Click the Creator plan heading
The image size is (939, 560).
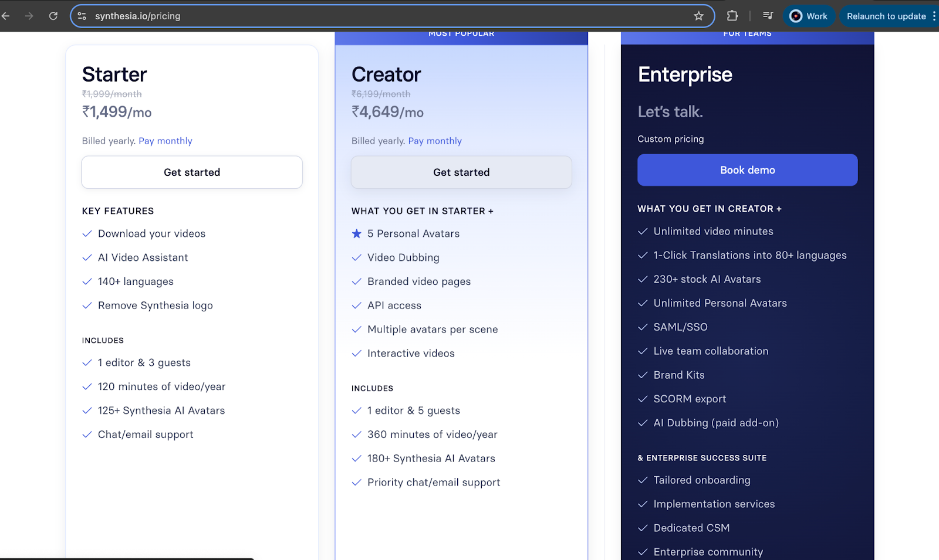pos(386,74)
